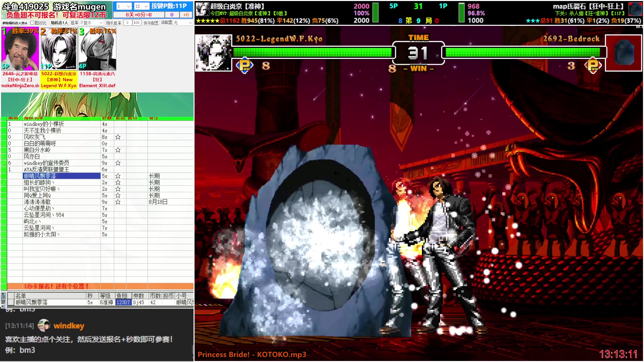Screen dimensions: 644x362
Task: Click the windkey username in chat
Action: coord(69,326)
